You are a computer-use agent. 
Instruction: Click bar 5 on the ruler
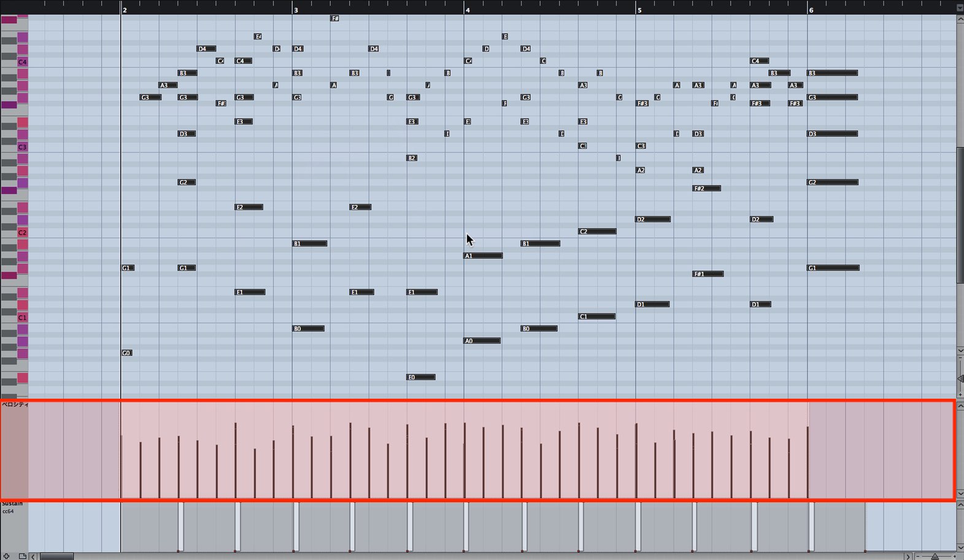click(x=639, y=10)
